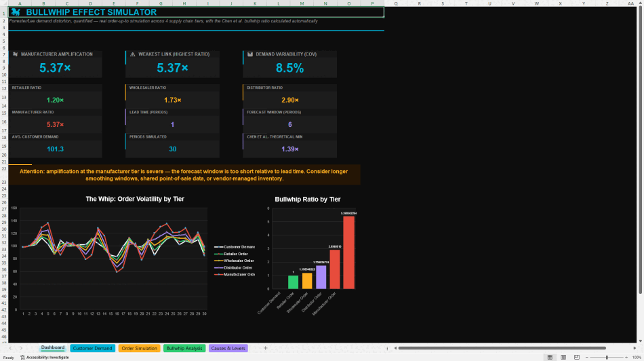Click the vertical scrollbar down arrow
644x361 pixels.
tap(641, 341)
